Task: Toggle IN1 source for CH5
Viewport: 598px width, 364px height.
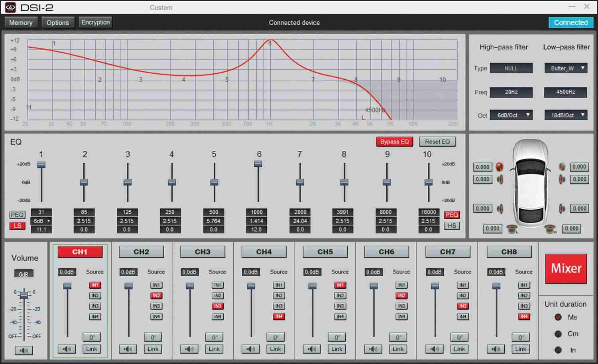Action: click(340, 285)
